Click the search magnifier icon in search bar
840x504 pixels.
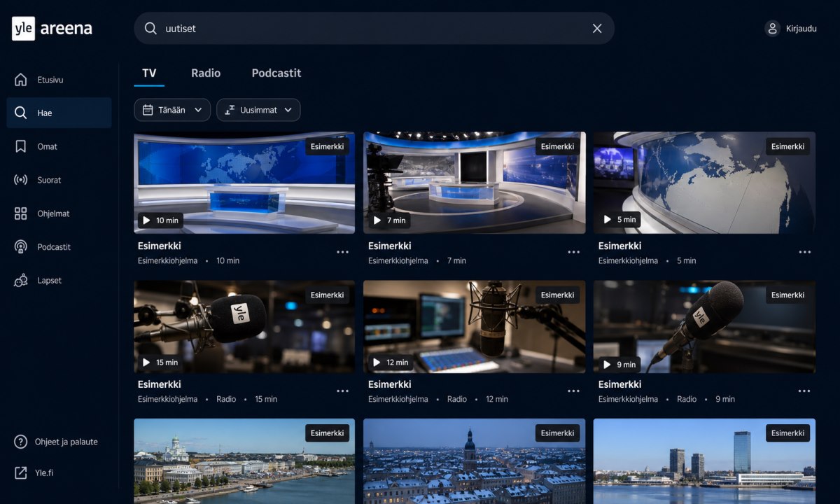click(x=150, y=29)
